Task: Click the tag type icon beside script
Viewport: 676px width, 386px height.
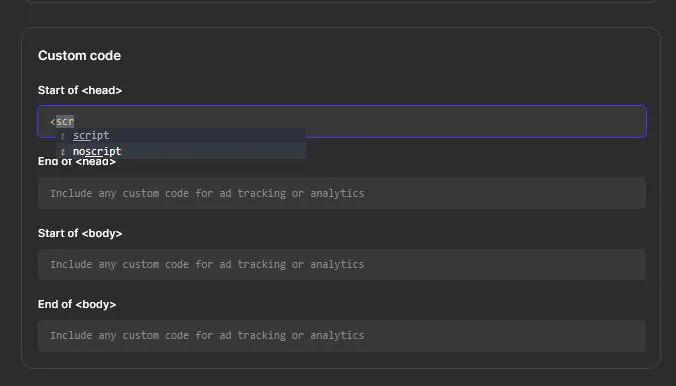Action: 63,136
